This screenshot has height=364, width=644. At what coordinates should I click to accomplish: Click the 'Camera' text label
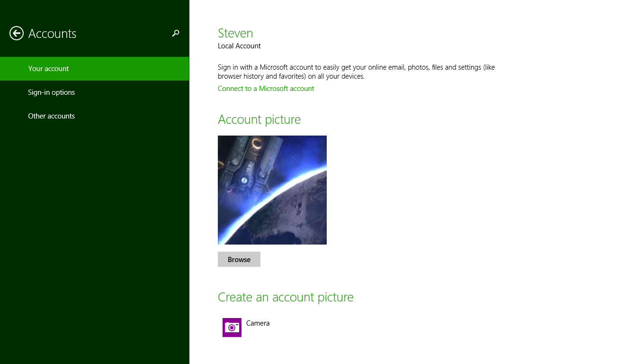point(258,323)
